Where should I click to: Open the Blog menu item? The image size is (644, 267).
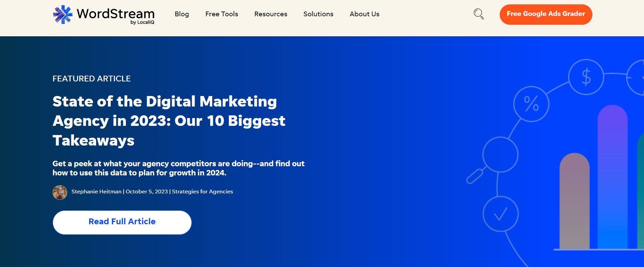pyautogui.click(x=182, y=14)
